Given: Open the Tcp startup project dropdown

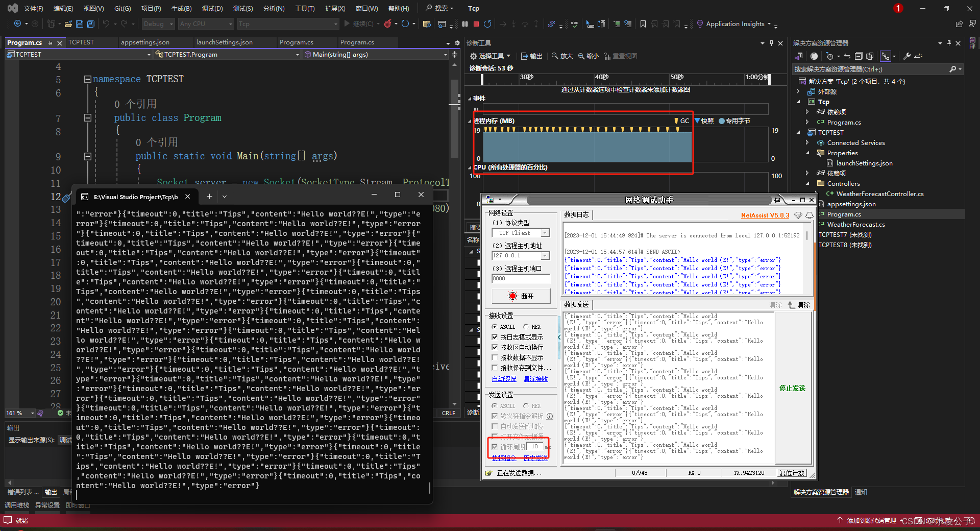Looking at the screenshot, I should [x=288, y=24].
